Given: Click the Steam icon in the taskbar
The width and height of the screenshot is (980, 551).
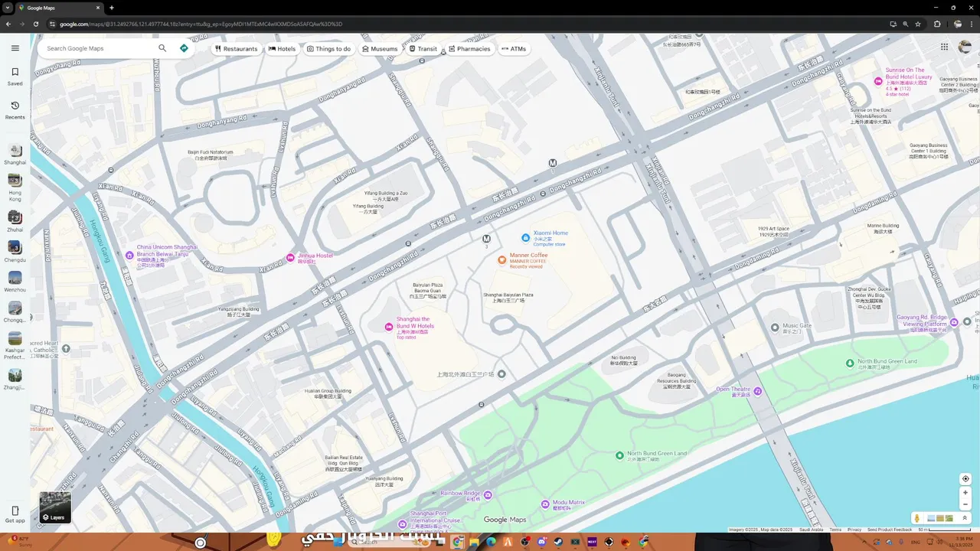Looking at the screenshot, I should 558,542.
